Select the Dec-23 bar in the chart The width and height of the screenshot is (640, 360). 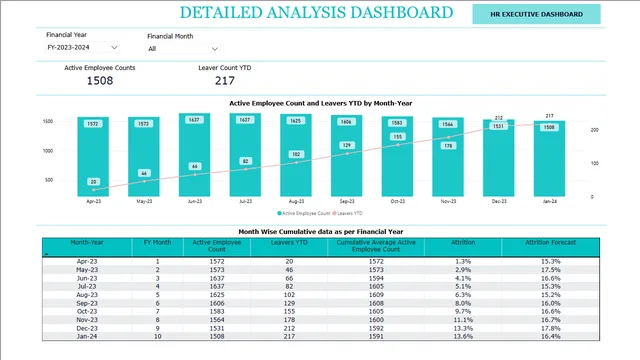(x=498, y=158)
